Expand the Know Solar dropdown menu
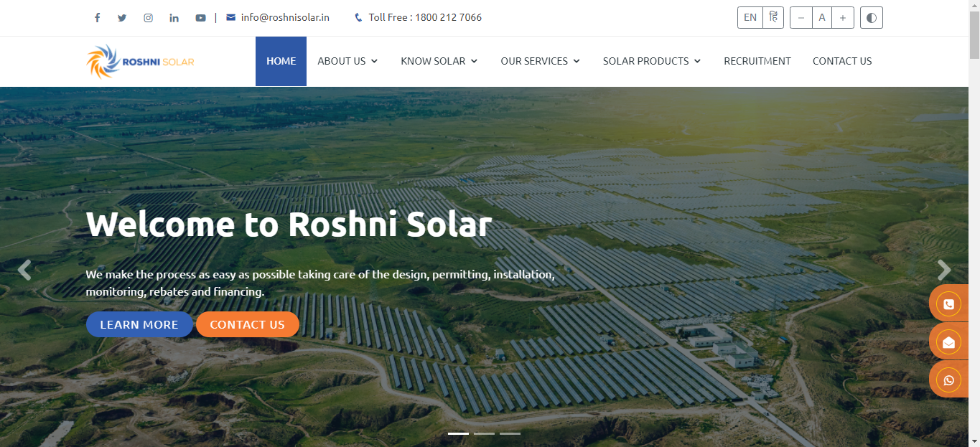The image size is (980, 447). click(439, 61)
